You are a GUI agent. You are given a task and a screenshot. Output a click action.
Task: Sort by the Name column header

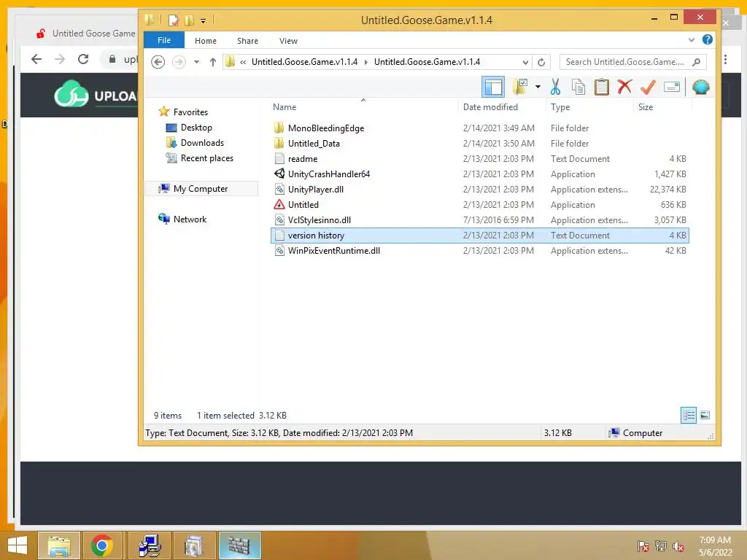pyautogui.click(x=285, y=107)
